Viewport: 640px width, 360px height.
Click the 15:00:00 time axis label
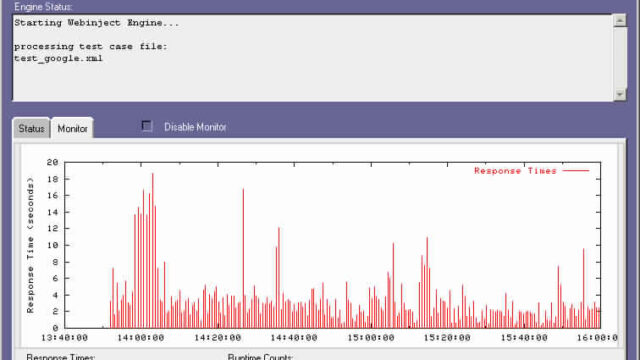pos(371,338)
